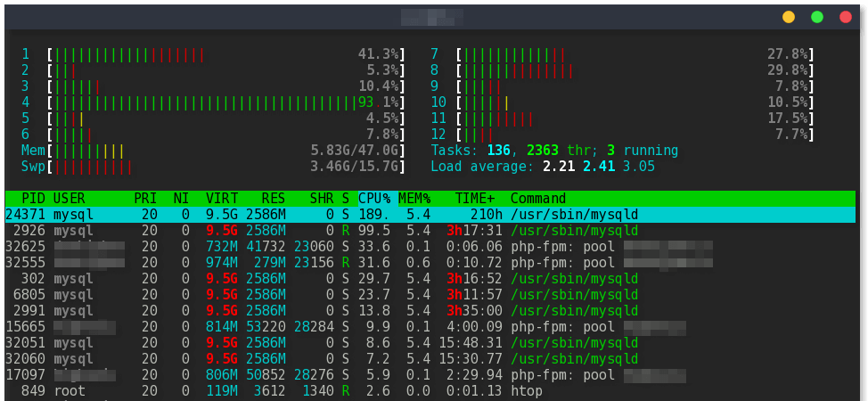Sort by the SHR column header

(321, 199)
